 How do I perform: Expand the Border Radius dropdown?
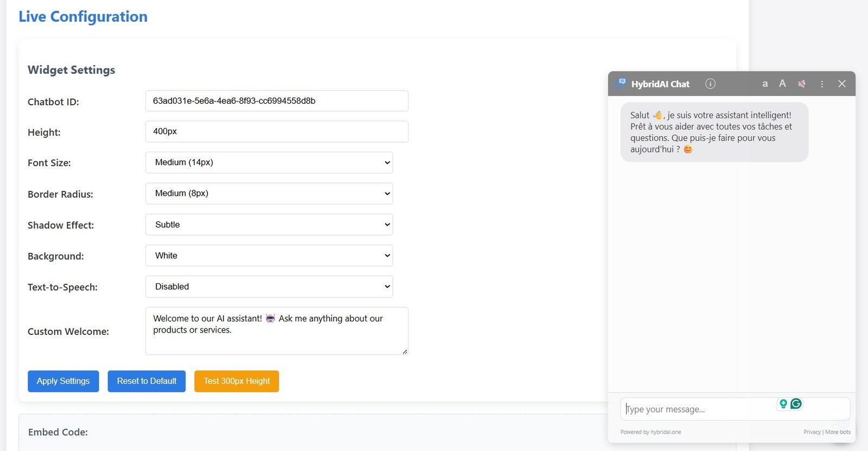coord(269,193)
